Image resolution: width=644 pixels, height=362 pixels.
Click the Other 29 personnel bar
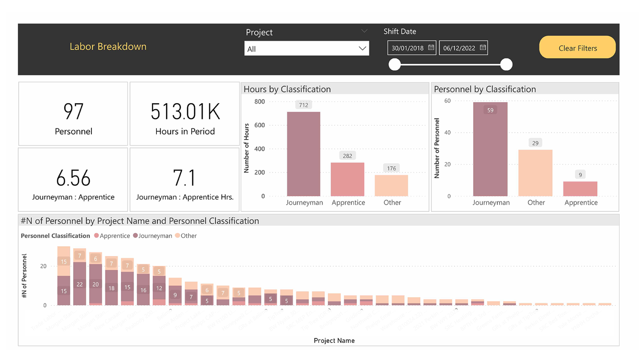click(535, 173)
